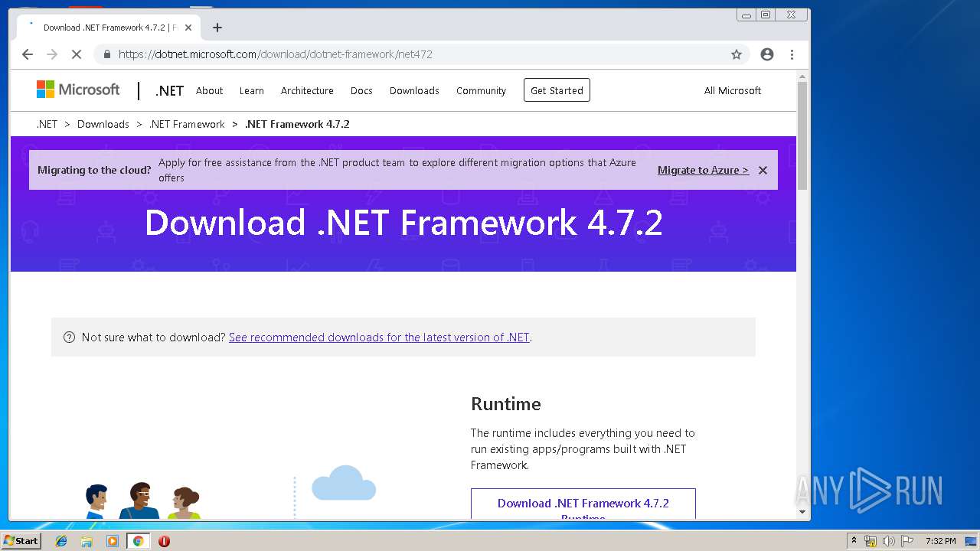
Task: Select Architecture in the site navigation
Action: pos(307,90)
